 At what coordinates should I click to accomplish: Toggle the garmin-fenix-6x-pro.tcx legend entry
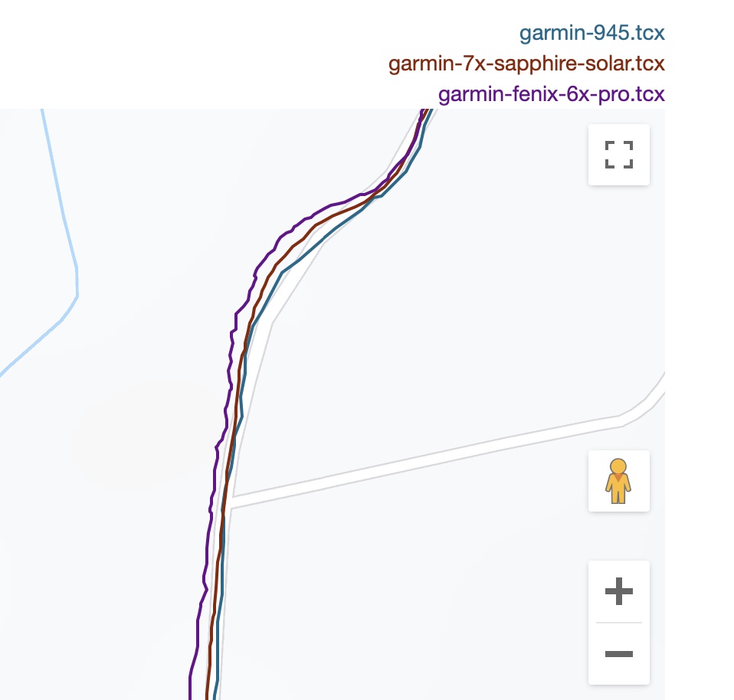click(x=552, y=94)
